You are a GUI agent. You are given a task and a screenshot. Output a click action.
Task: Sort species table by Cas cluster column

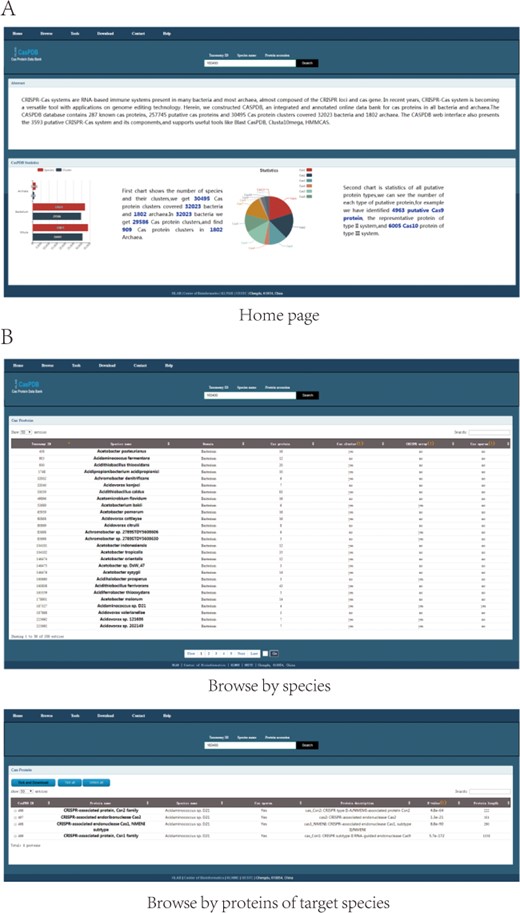[349, 444]
